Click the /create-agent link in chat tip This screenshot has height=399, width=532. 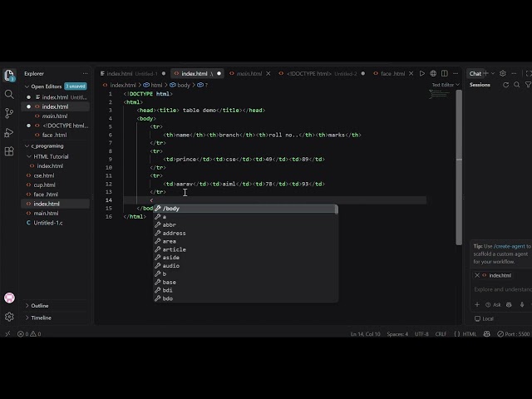[509, 246]
